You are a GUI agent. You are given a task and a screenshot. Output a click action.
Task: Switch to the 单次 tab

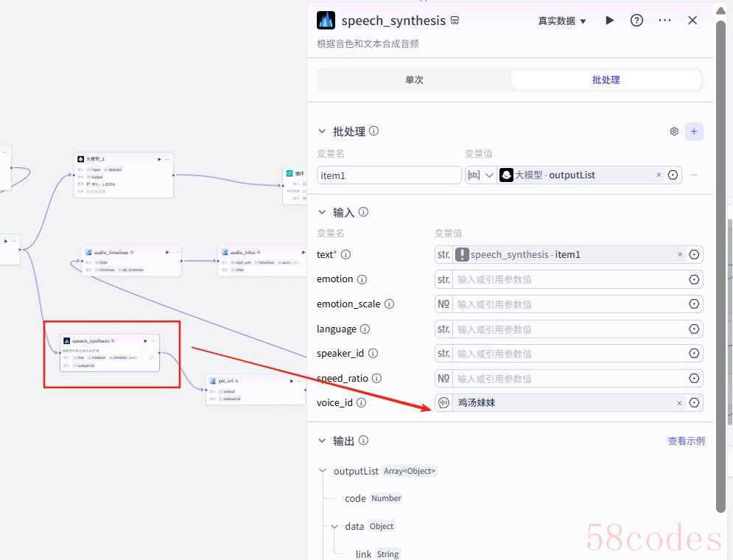[414, 80]
